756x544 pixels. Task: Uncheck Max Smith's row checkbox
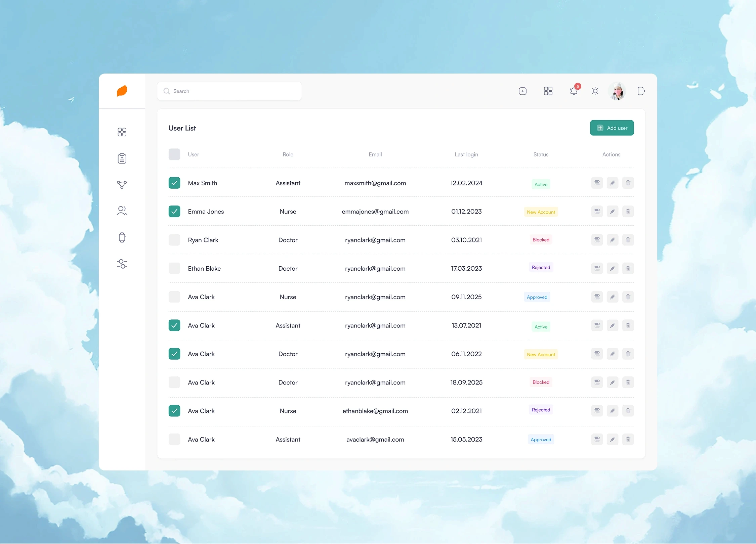[x=174, y=183]
